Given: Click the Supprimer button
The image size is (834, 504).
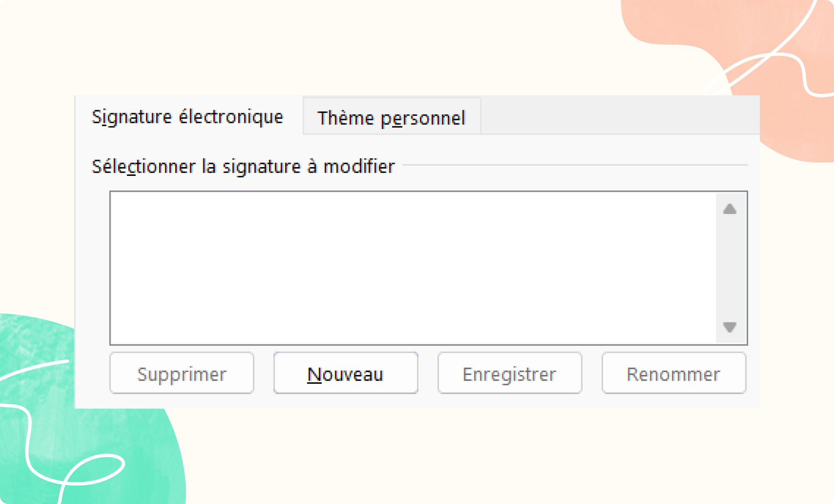Looking at the screenshot, I should (182, 373).
